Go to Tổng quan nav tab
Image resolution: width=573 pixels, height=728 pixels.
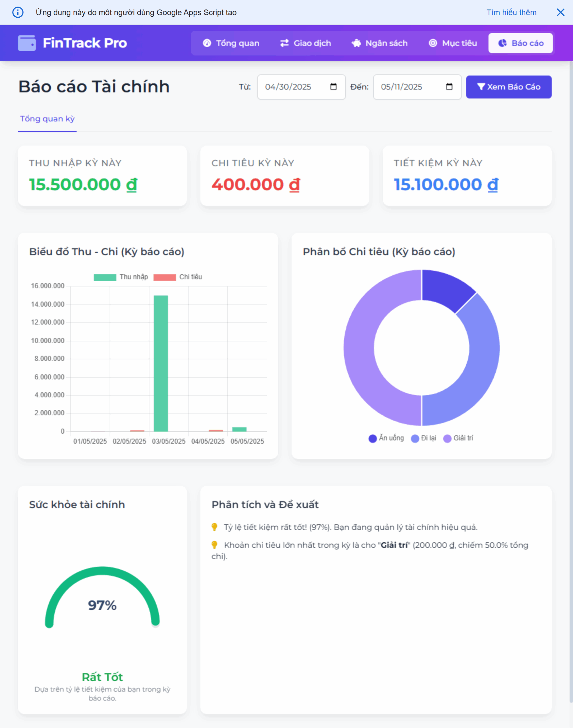click(231, 43)
